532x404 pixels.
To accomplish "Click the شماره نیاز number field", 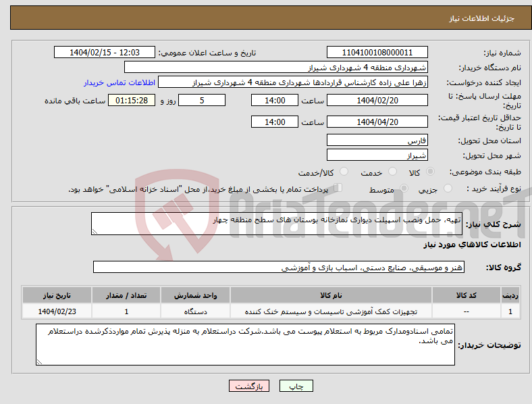I will (x=377, y=52).
